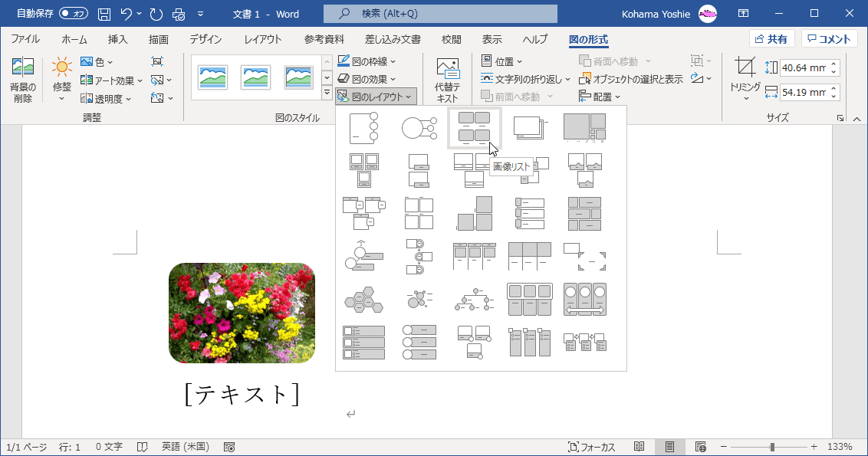Screen dimensions: 868x456
Task: Open the 文字列の折り返し wrap text dropdown
Action: [525, 79]
